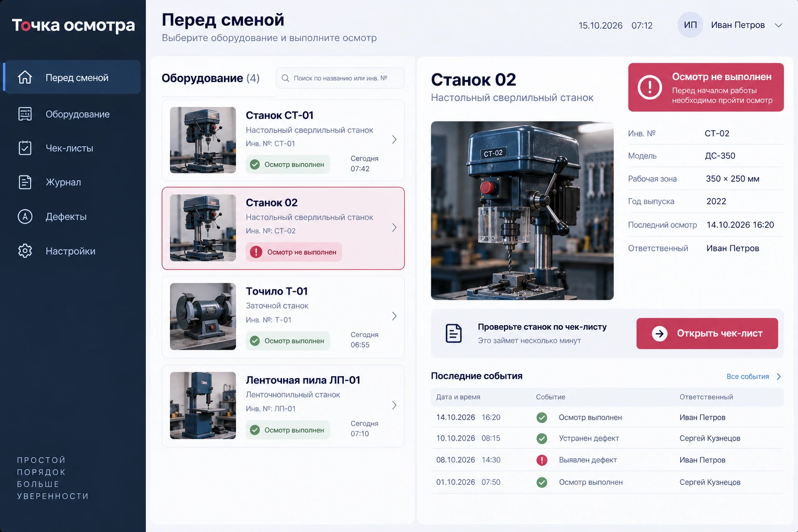Click the Дата и время column header
798x532 pixels.
coord(458,397)
